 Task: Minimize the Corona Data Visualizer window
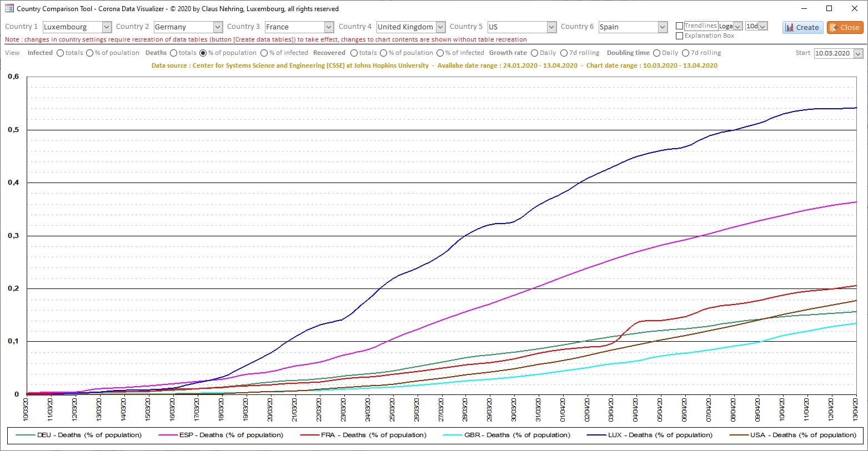point(804,8)
